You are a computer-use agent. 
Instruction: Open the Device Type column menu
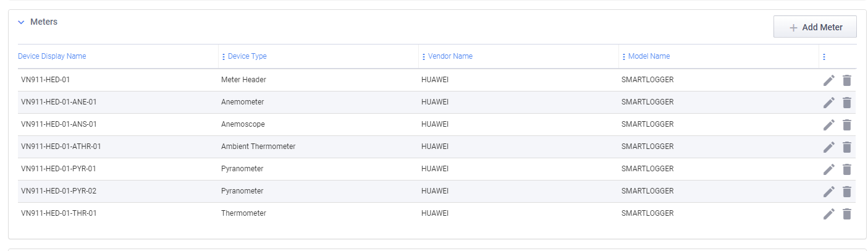tap(223, 57)
